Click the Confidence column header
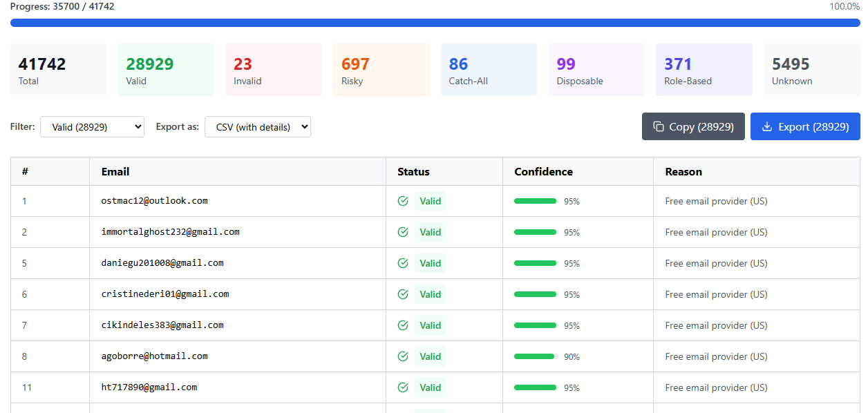This screenshot has width=868, height=413. click(543, 171)
